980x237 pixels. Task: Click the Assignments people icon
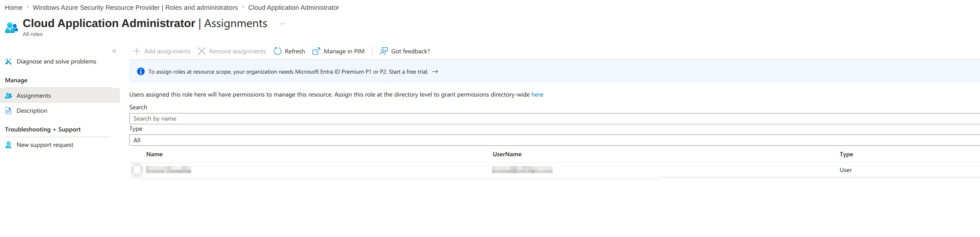(8, 95)
